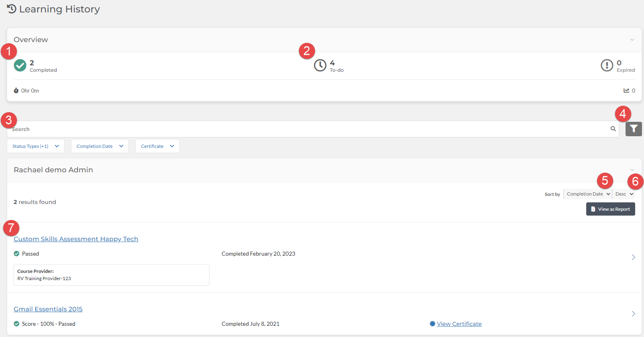Change the Sort by Completion Date select
Viewport: 644px width, 337px height.
tap(587, 194)
